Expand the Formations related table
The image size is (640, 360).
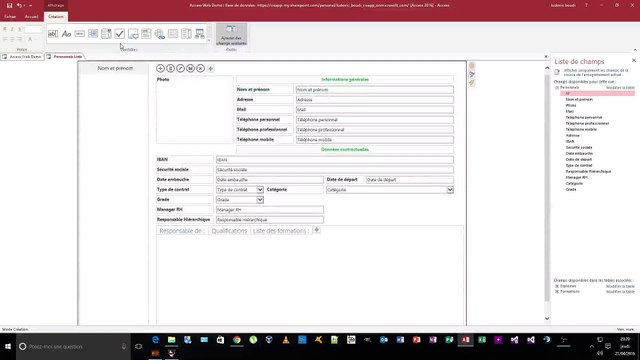557,292
